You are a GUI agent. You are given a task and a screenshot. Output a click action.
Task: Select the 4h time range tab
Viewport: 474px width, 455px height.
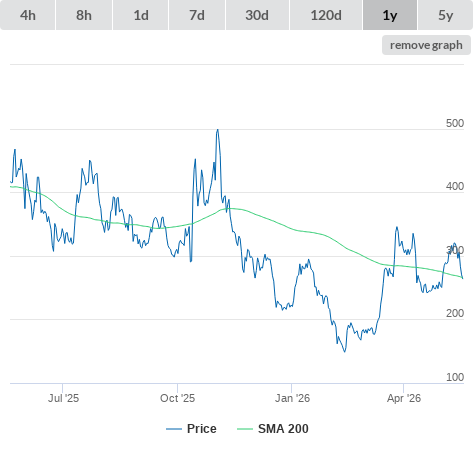tap(27, 15)
